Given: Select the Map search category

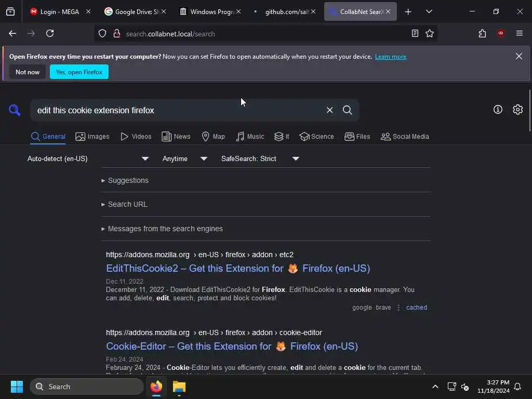Looking at the screenshot, I should pyautogui.click(x=213, y=137).
